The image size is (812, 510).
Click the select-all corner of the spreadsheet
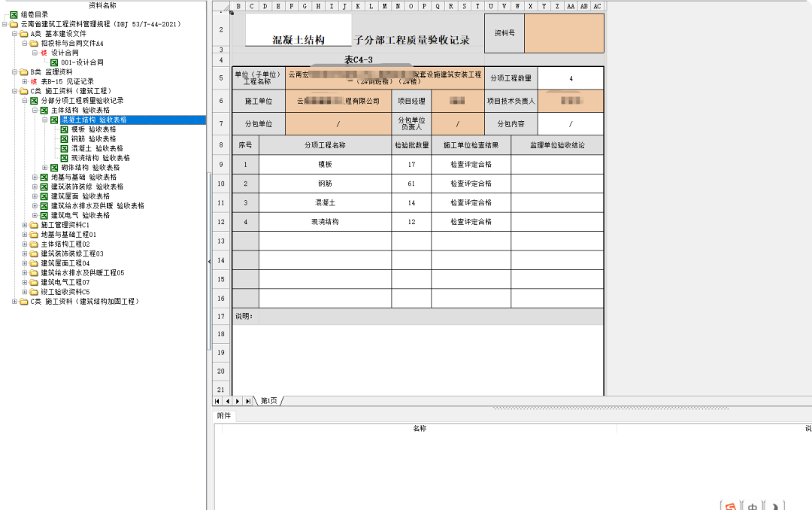[222, 7]
